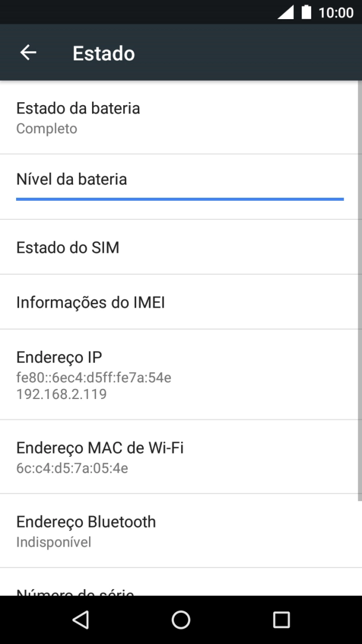Tap the blue underline below Nível da bateria
The height and width of the screenshot is (644, 362).
pos(179,197)
